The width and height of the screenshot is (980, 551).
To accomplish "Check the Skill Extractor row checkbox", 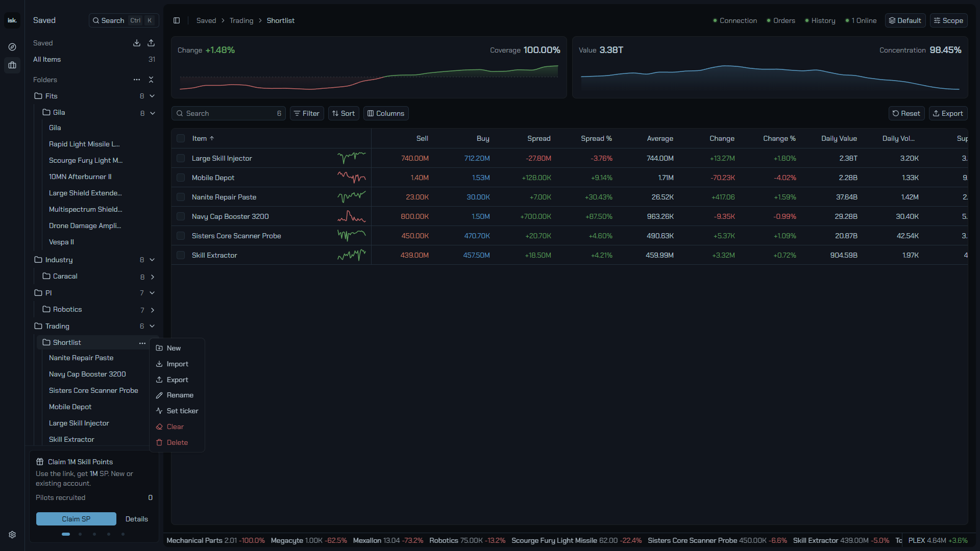I will pos(181,255).
